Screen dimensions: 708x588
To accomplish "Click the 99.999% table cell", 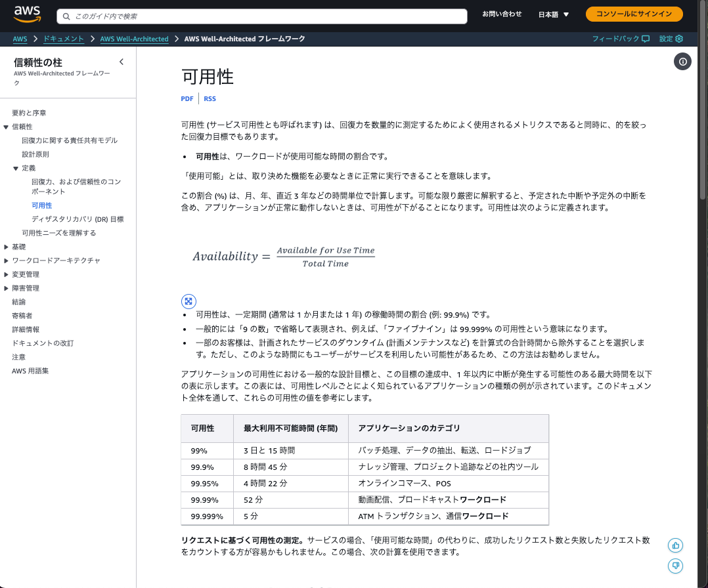I will (207, 516).
